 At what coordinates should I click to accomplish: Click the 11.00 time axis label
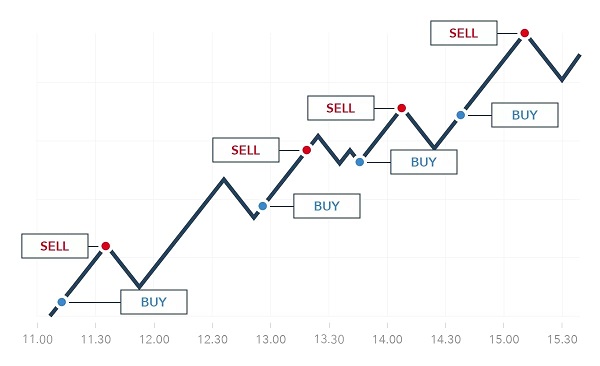38,339
